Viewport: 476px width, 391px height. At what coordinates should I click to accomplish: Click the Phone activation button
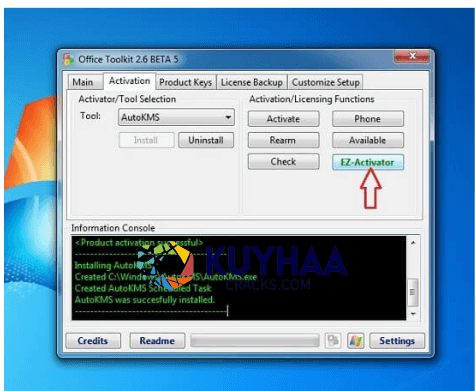[x=368, y=119]
